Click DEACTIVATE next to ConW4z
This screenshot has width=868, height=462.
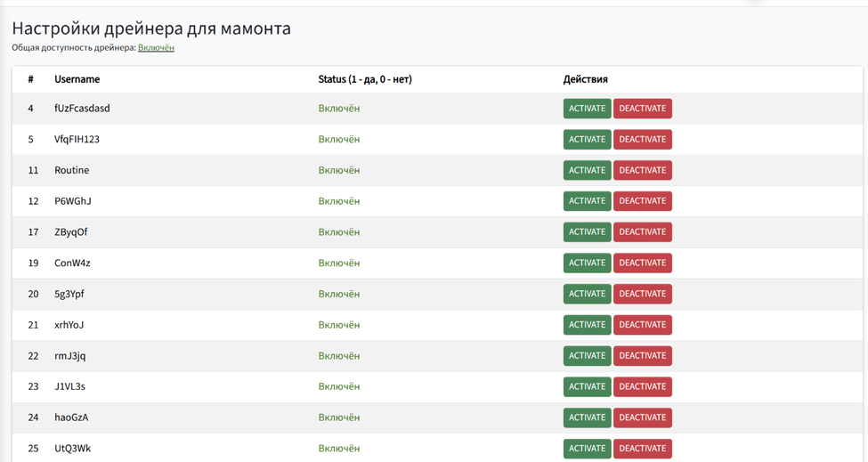[643, 263]
